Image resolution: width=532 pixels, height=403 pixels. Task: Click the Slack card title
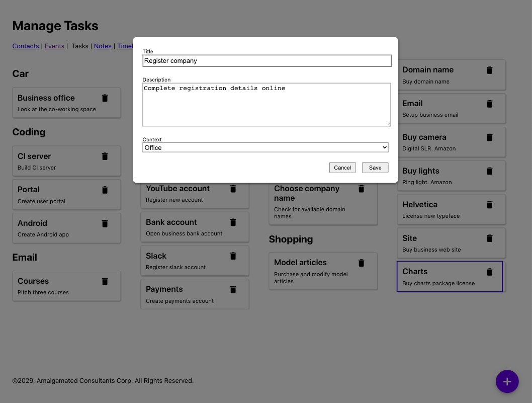[x=156, y=256]
